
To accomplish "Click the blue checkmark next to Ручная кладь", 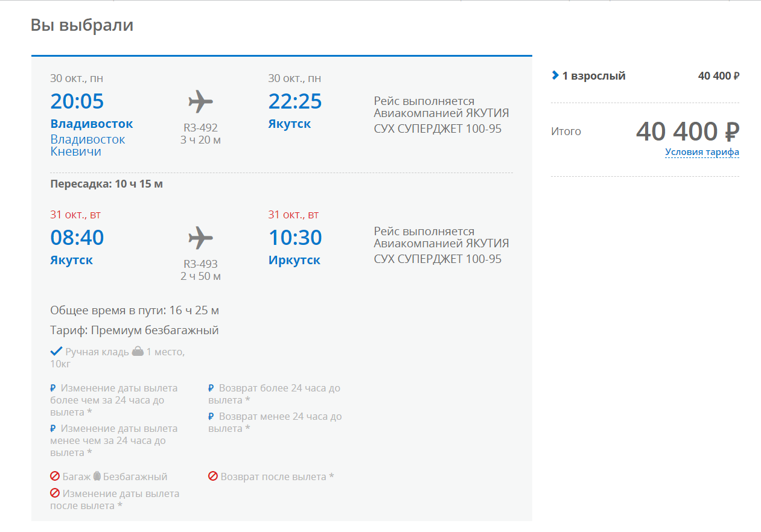I will click(x=56, y=351).
